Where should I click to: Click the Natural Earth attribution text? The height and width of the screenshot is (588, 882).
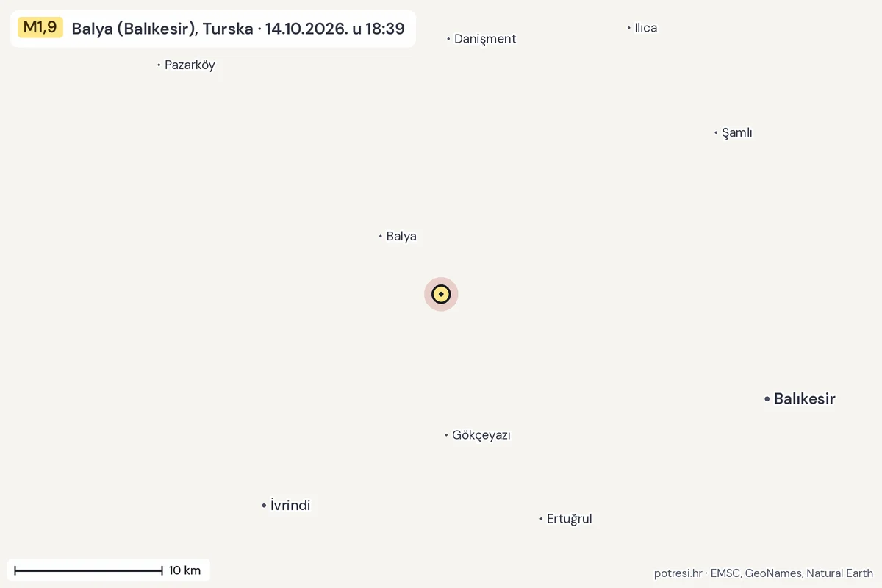[839, 573]
